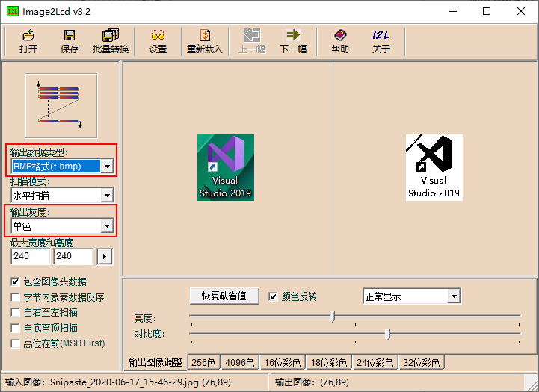Switch to 4096色 tab
Image resolution: width=539 pixels, height=392 pixels.
239,362
